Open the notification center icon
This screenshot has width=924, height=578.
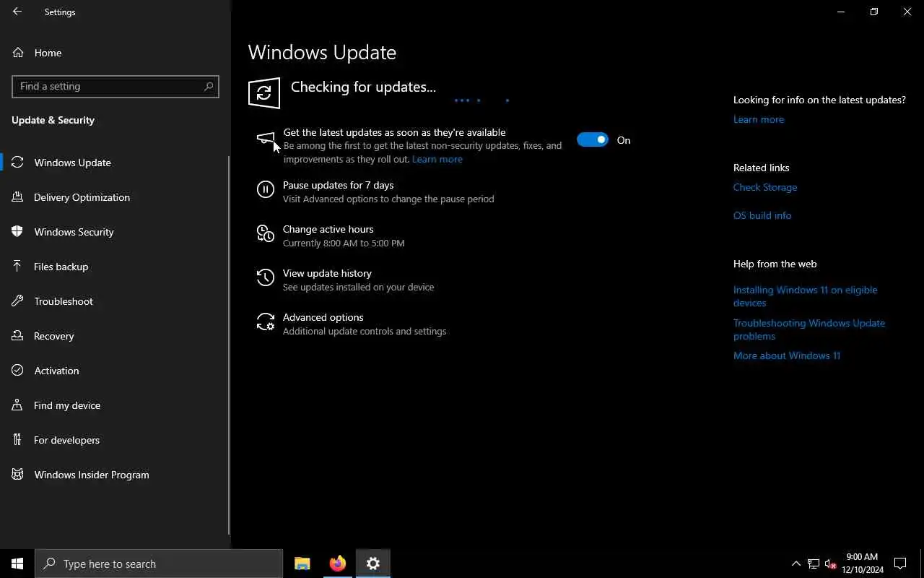(900, 564)
